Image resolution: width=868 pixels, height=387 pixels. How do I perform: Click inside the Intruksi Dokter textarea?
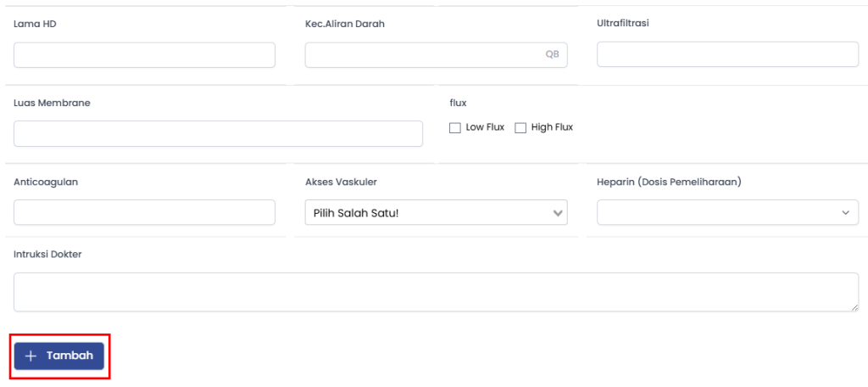click(436, 292)
